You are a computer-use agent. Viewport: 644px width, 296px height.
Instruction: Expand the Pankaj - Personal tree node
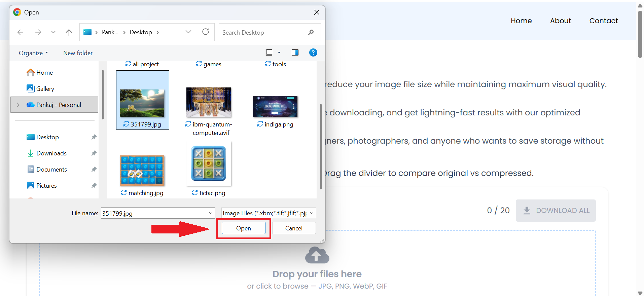18,105
